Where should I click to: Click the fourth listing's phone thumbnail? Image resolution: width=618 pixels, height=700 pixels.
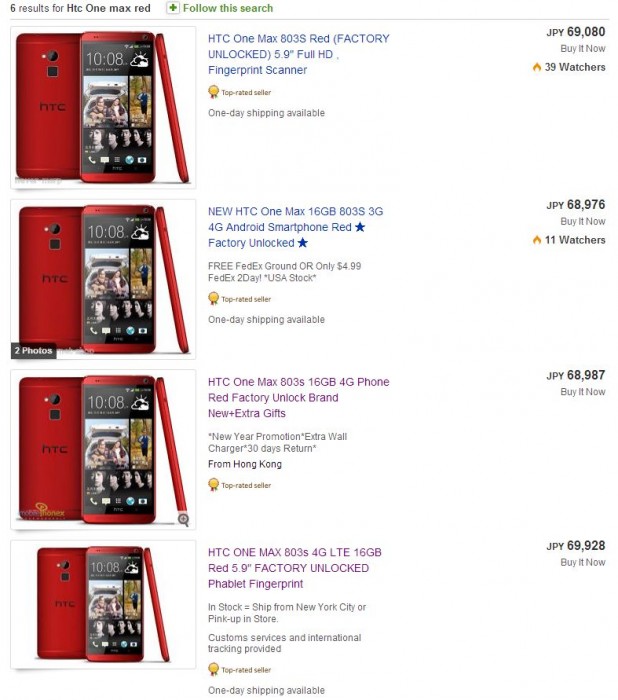pos(103,604)
